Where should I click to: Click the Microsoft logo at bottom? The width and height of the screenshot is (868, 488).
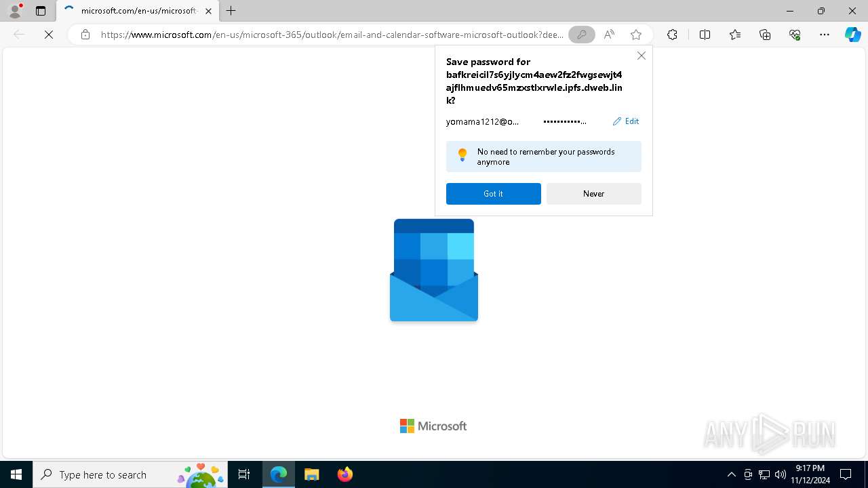point(433,426)
